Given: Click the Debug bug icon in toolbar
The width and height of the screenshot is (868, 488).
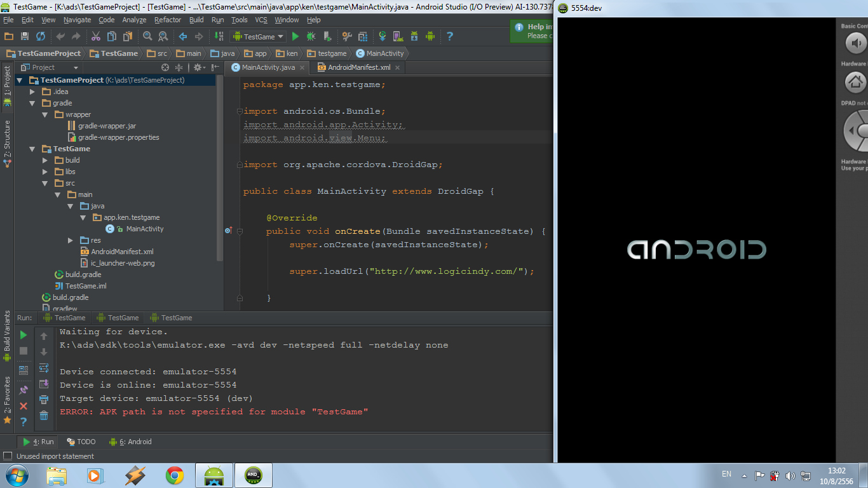Looking at the screenshot, I should pos(311,36).
